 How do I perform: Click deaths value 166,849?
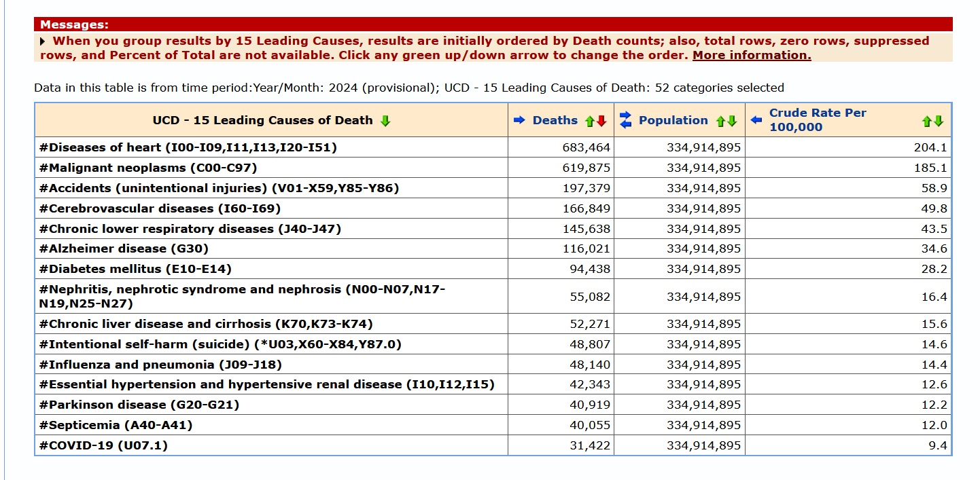coord(587,208)
